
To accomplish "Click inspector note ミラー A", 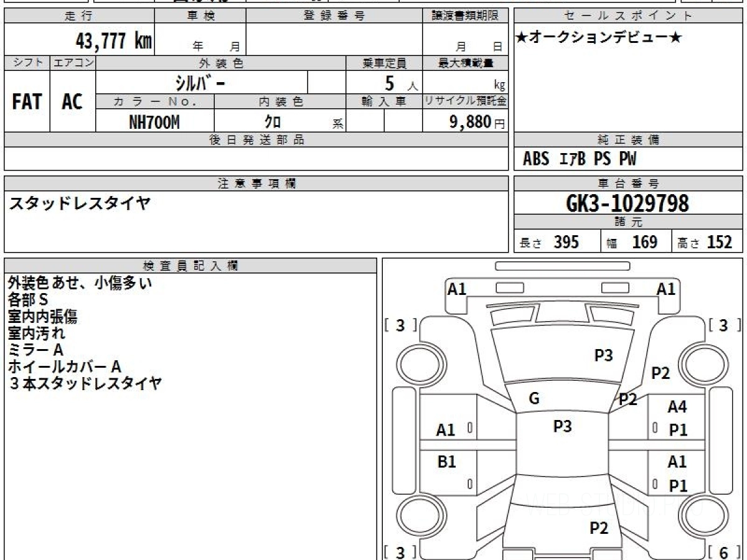I will [x=35, y=350].
